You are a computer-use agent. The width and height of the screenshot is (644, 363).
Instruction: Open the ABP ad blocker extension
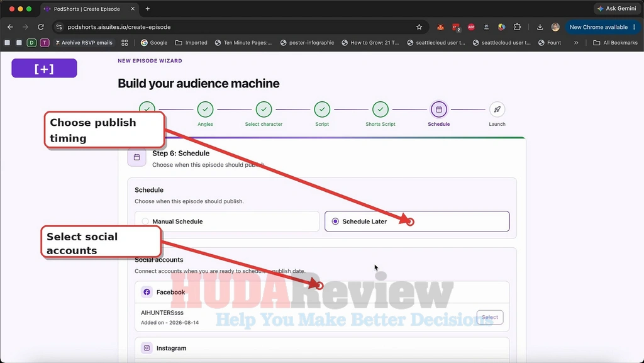tap(471, 27)
